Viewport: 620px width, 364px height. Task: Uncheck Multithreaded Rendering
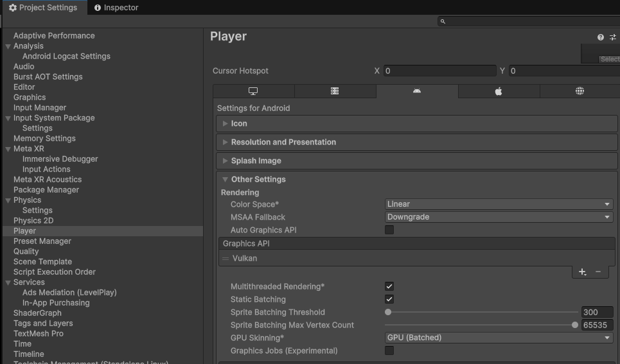[389, 286]
